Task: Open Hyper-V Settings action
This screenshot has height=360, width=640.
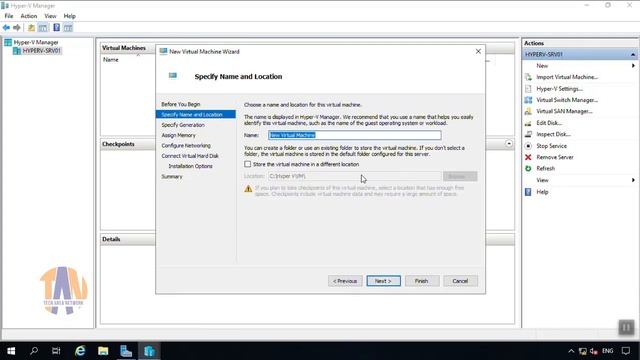Action: coord(559,89)
